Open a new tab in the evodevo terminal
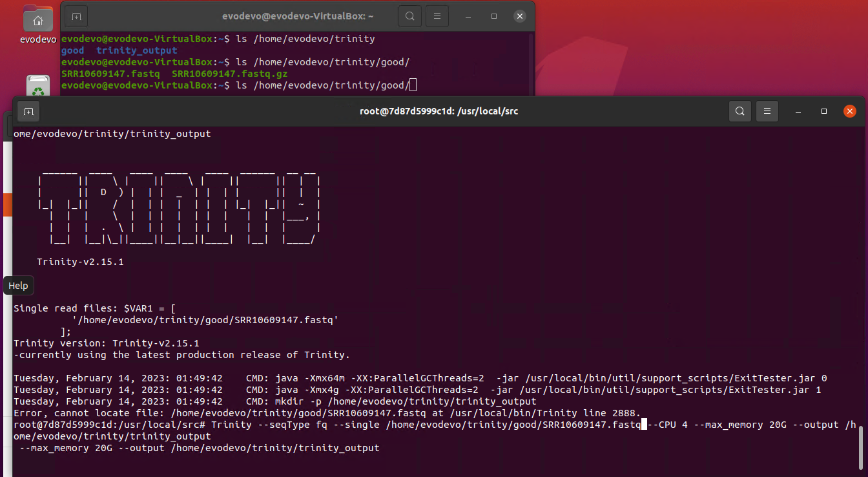Viewport: 868px width, 477px height. [x=76, y=16]
